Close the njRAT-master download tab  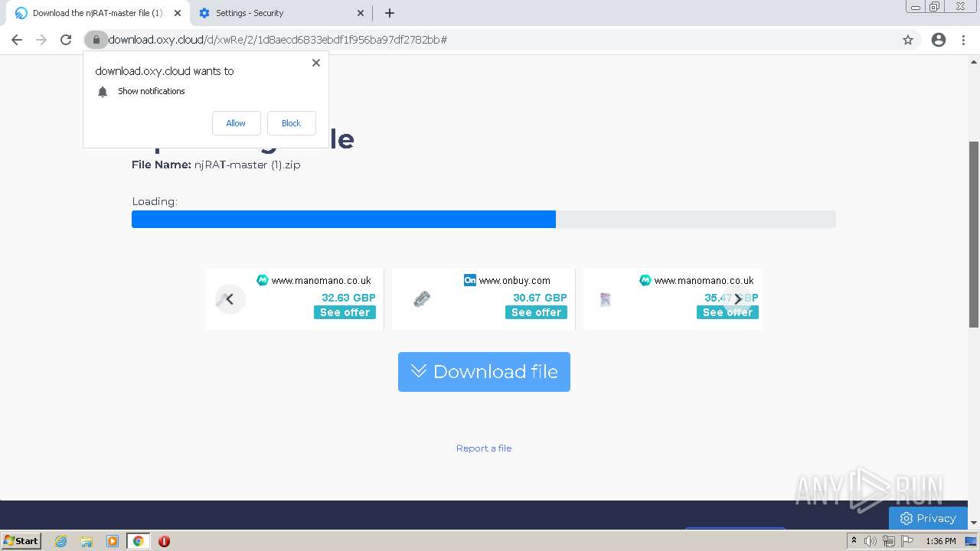click(x=178, y=13)
